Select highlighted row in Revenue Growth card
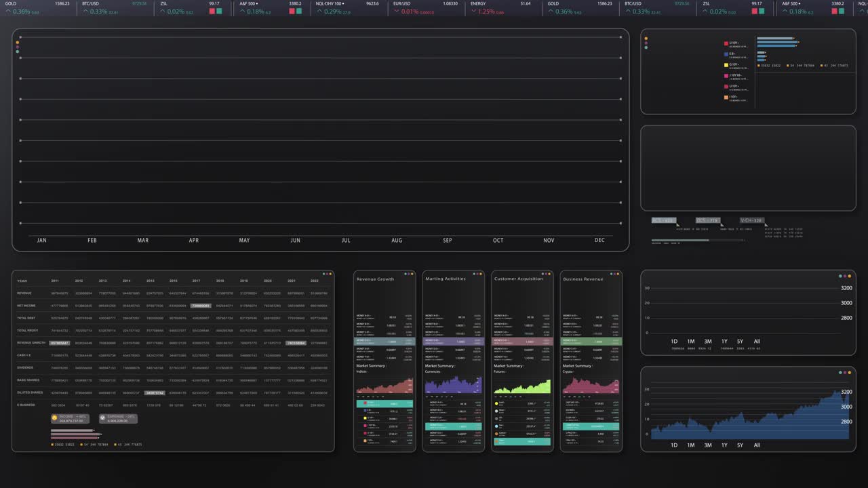 tap(384, 342)
